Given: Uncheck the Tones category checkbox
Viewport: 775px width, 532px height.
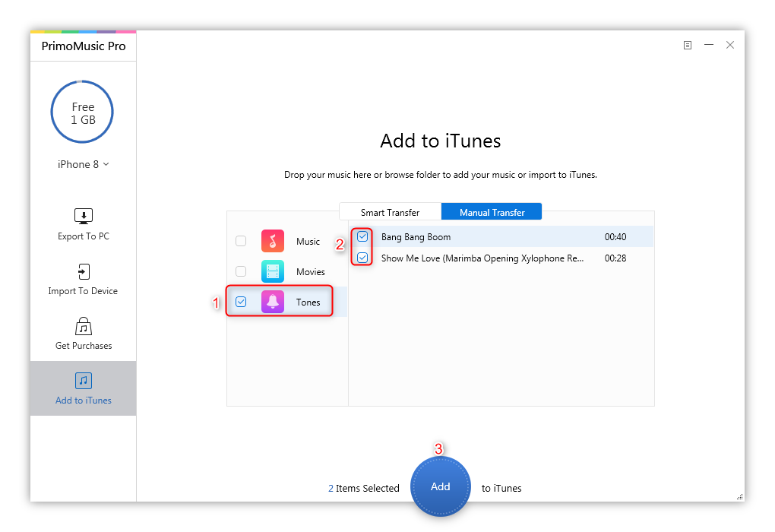Looking at the screenshot, I should tap(241, 302).
